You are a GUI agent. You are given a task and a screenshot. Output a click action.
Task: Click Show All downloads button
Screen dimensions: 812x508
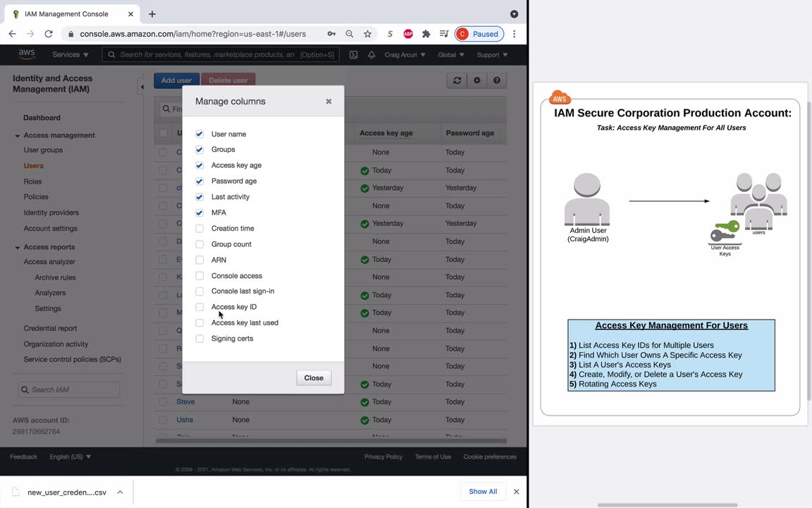483,491
